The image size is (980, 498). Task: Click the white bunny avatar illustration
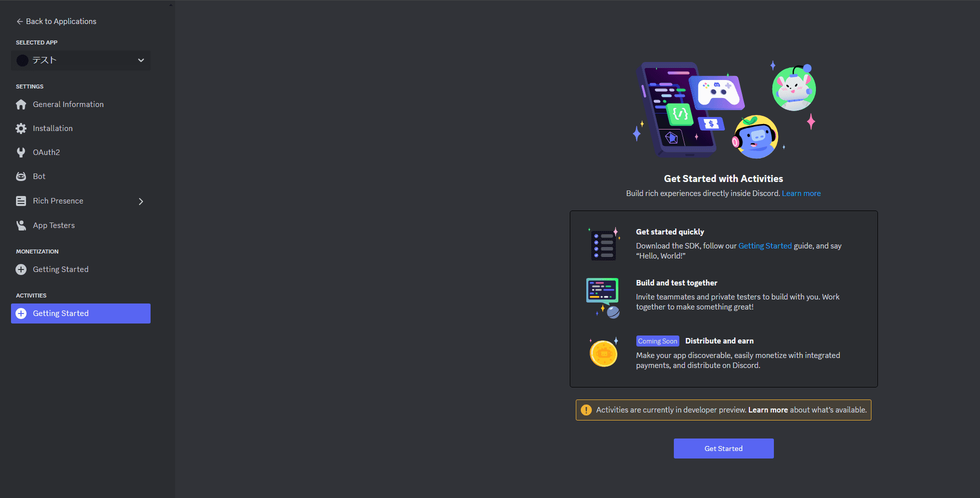tap(794, 88)
